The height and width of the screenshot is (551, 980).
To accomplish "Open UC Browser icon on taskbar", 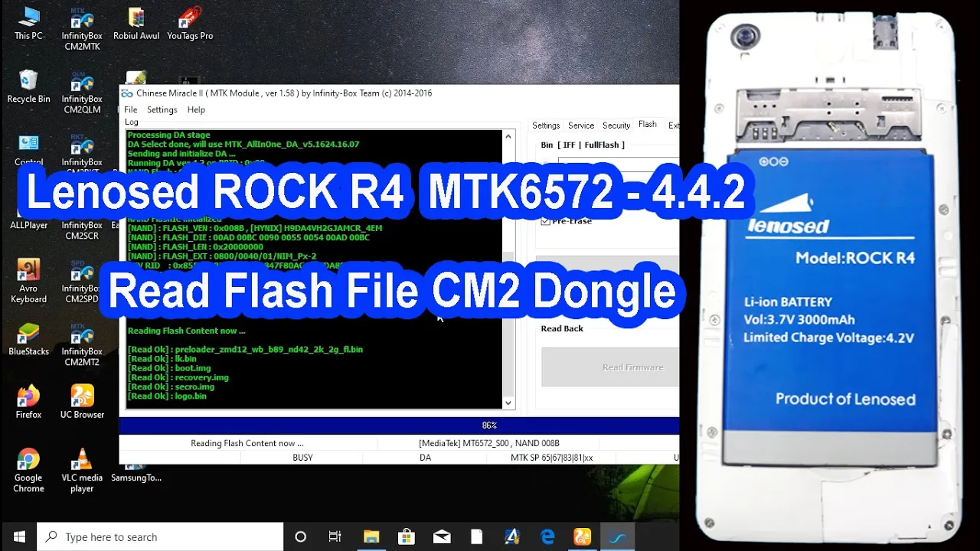I will pos(583,536).
